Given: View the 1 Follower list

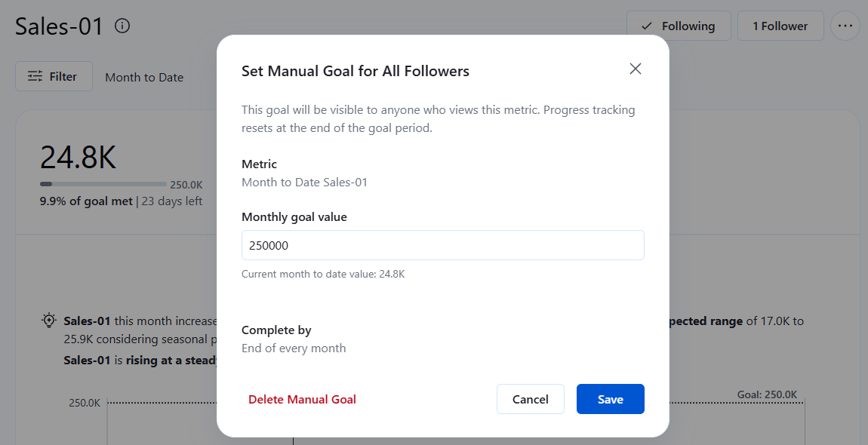Looking at the screenshot, I should [x=780, y=26].
